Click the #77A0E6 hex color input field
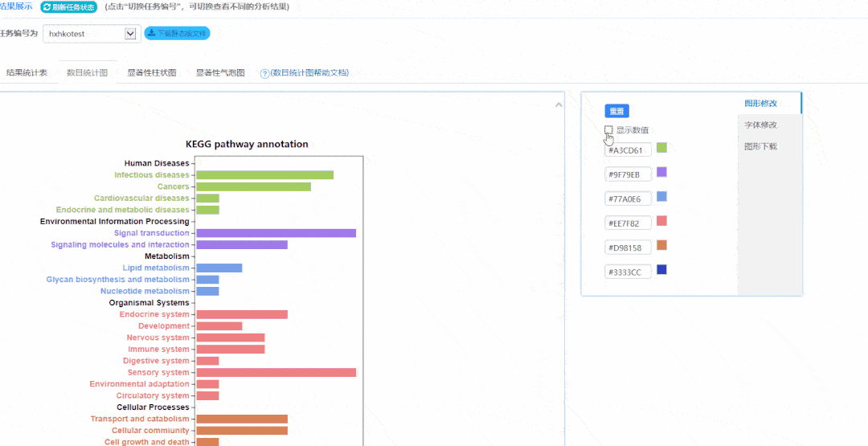Image resolution: width=868 pixels, height=446 pixels. tap(627, 198)
